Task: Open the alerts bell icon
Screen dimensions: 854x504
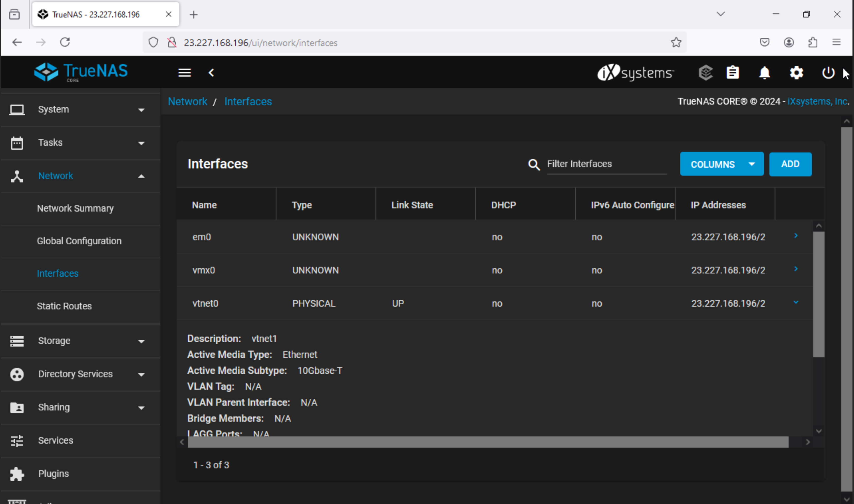Action: click(764, 73)
